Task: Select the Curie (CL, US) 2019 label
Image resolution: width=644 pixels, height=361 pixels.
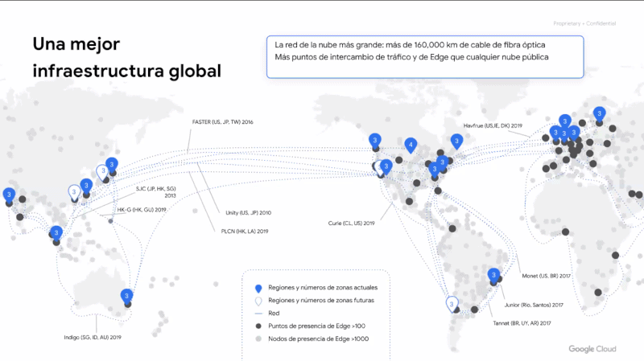Action: click(x=352, y=223)
